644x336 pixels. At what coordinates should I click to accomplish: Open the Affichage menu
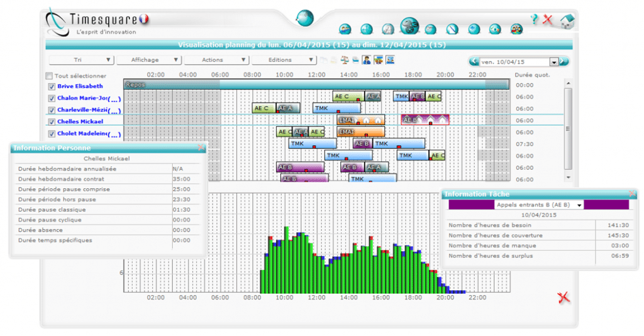click(x=148, y=60)
